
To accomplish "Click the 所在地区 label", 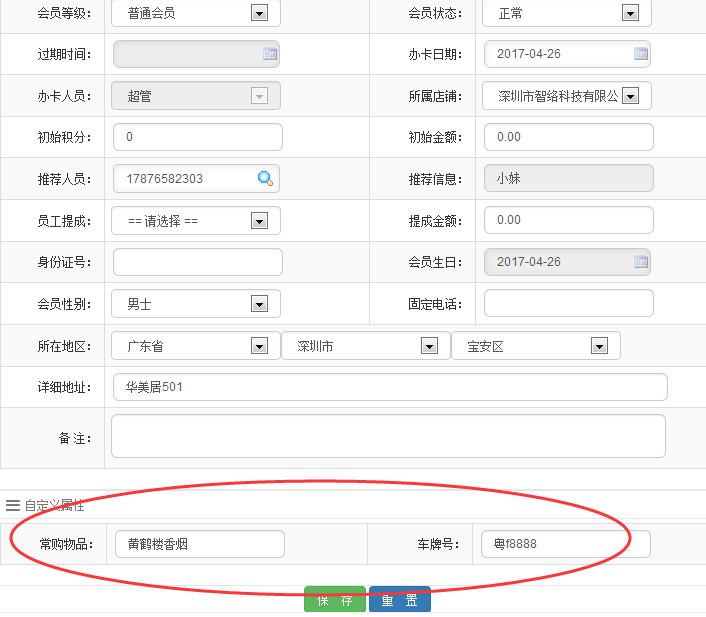I will [64, 346].
